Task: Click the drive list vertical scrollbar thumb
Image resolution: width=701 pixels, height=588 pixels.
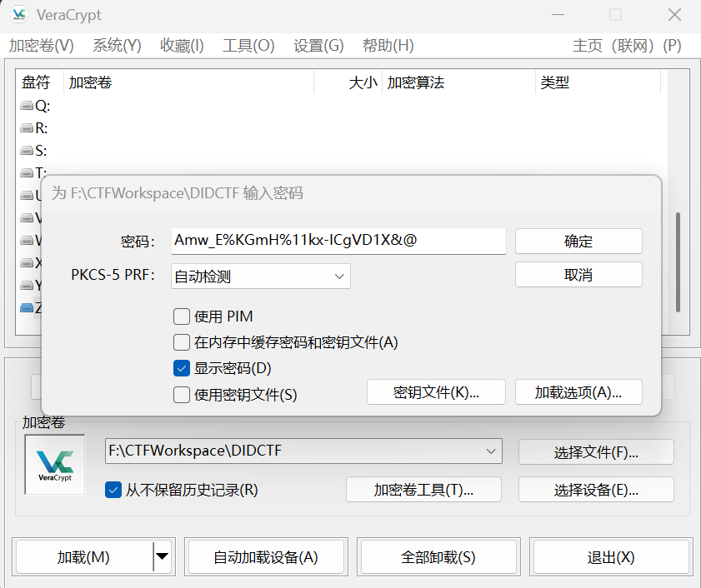Action: pyautogui.click(x=678, y=262)
